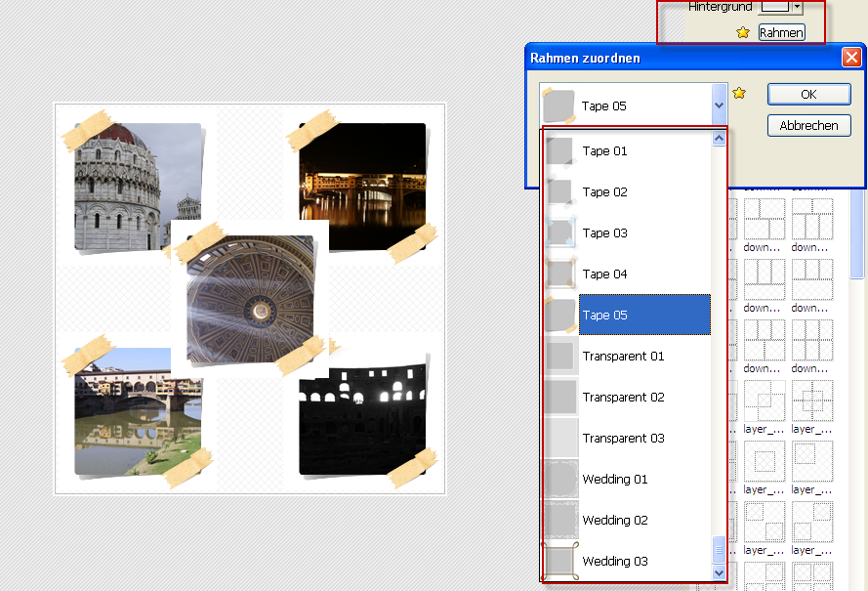Select Tape 02 from the frame list
This screenshot has width=868, height=591.
coord(605,192)
